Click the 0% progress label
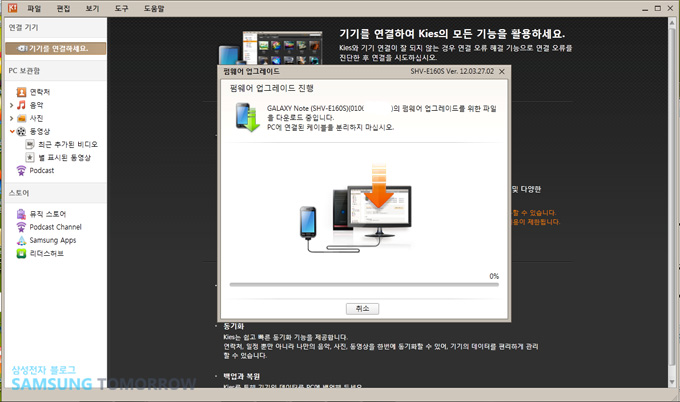Screen dimensions: 680x402 494,276
